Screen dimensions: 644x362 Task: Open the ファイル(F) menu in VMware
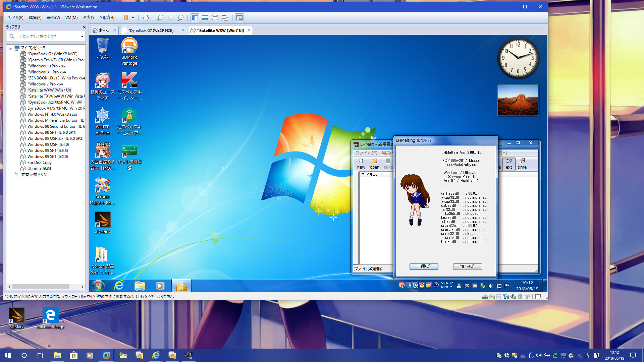[x=15, y=18]
